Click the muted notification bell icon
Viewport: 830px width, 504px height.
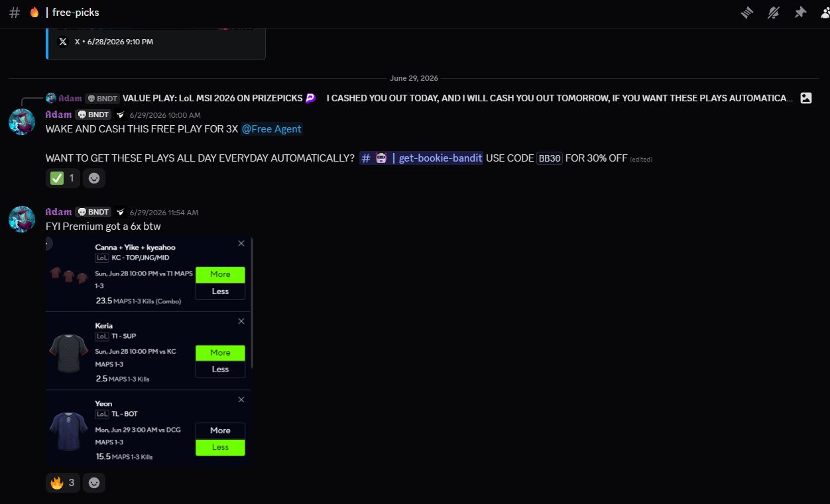coord(774,13)
